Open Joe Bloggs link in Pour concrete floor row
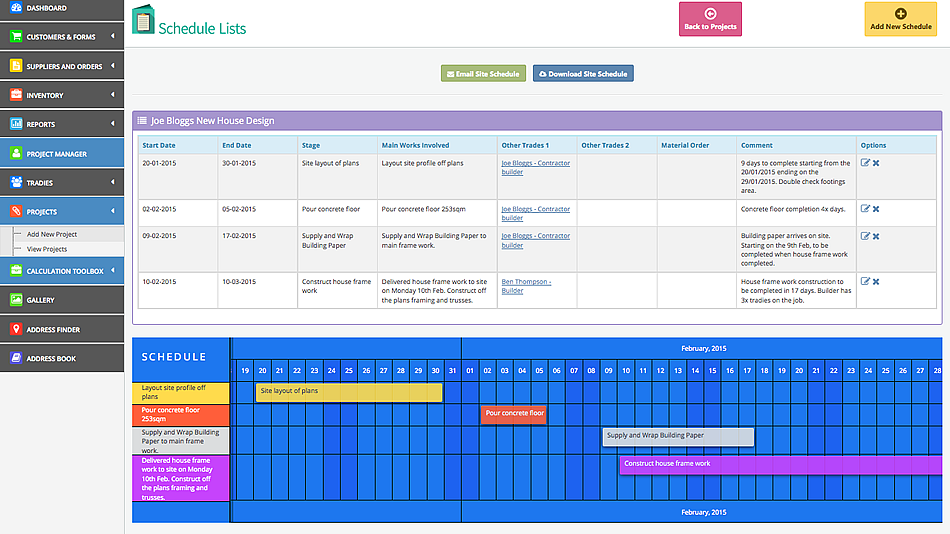Viewport: 950px width, 534px height. coord(536,213)
